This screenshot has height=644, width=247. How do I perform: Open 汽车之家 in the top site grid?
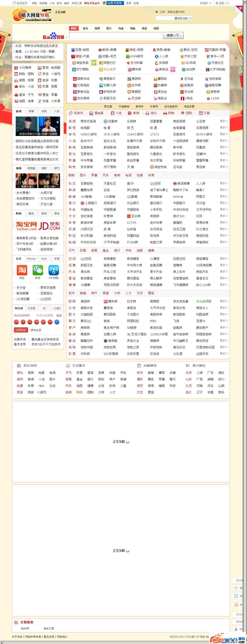click(188, 56)
